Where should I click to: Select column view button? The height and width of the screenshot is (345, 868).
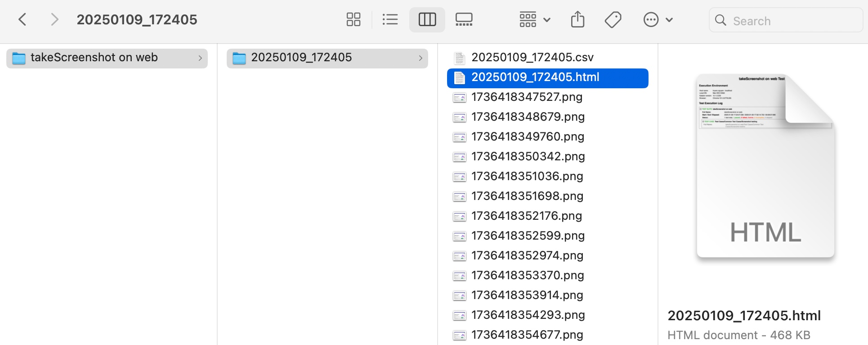click(x=427, y=19)
